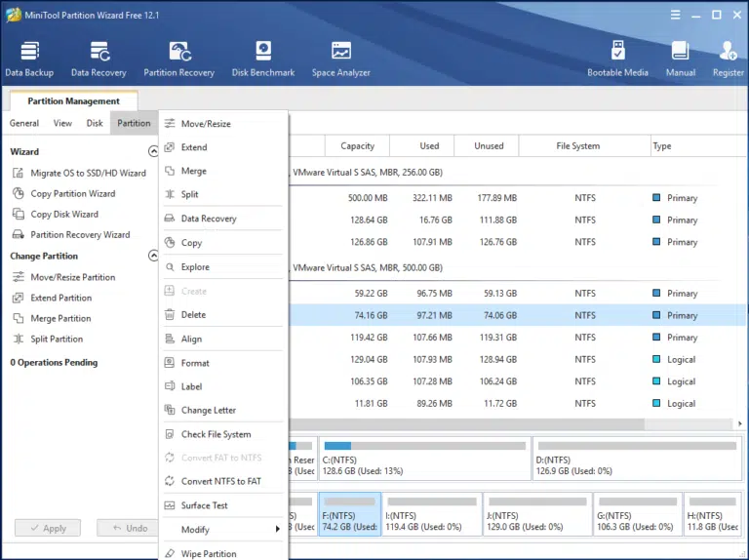Choose Change Letter menu entry
Image resolution: width=749 pixels, height=560 pixels.
223,410
